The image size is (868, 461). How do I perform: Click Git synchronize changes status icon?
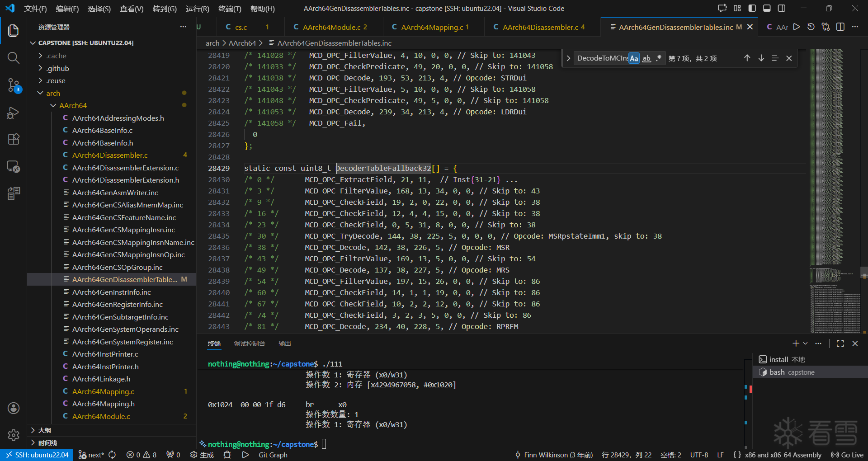[x=113, y=455]
